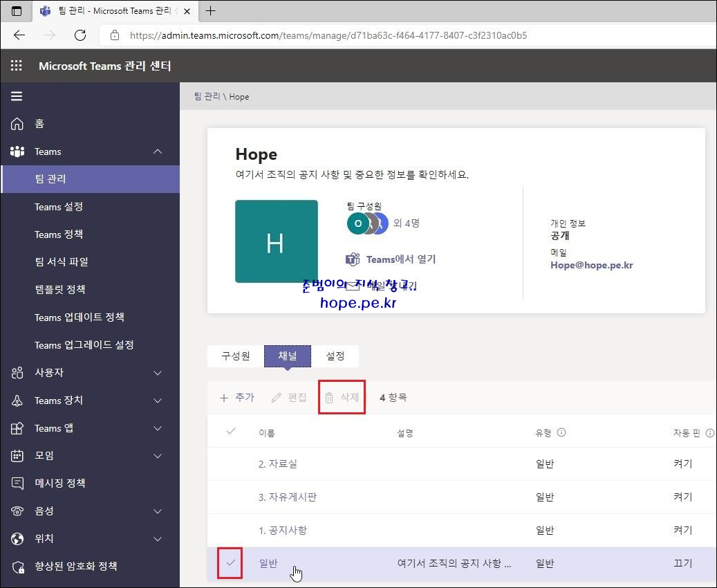
Task: Collapse the Teams section chevron
Action: (x=158, y=151)
